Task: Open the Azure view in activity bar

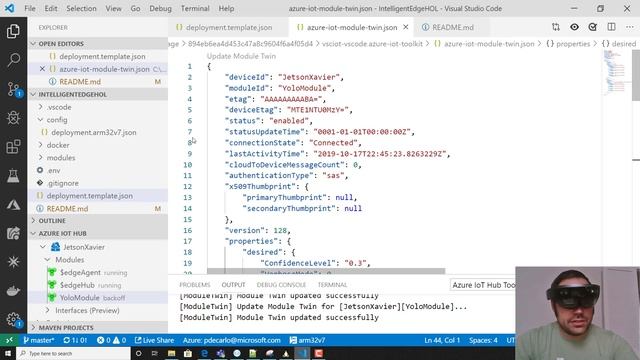Action: pos(13,204)
